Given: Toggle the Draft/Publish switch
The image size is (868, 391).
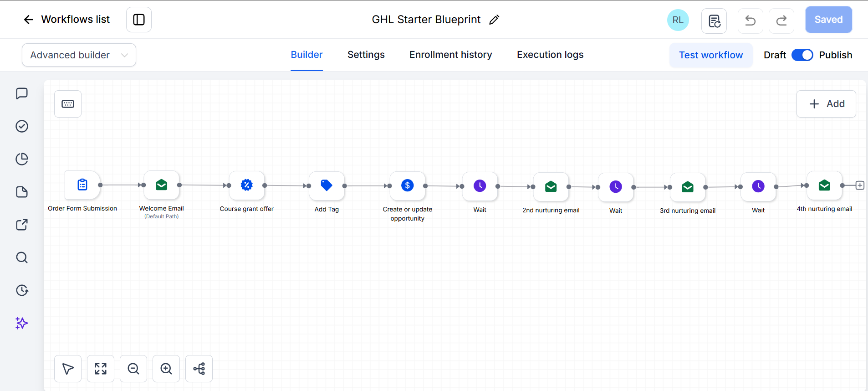Looking at the screenshot, I should point(802,55).
